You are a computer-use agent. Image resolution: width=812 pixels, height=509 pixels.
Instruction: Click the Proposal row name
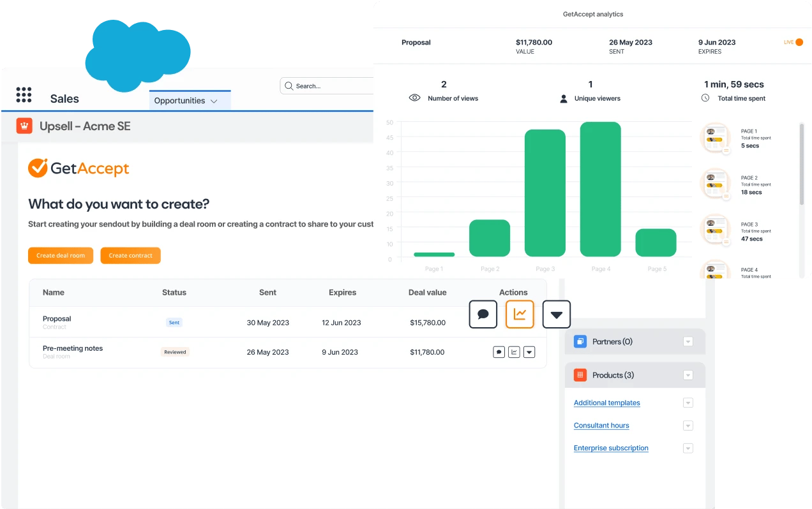(57, 318)
